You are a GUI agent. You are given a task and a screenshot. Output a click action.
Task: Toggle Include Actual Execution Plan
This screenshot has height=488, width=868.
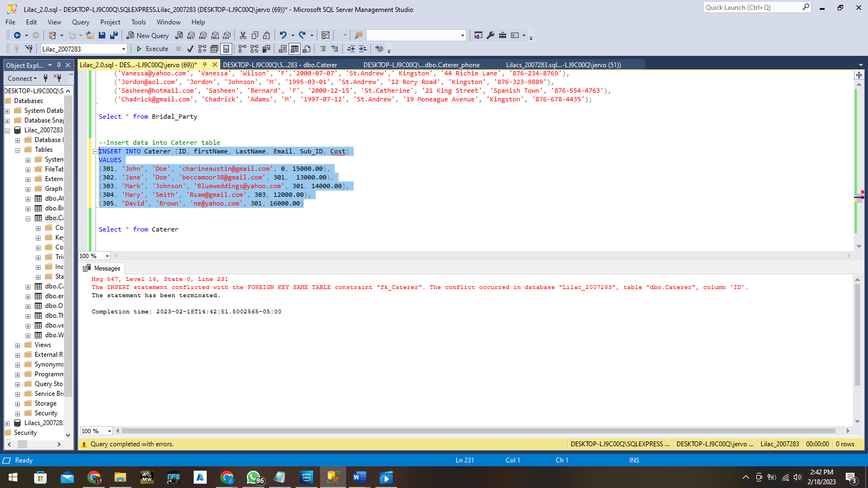(x=242, y=49)
